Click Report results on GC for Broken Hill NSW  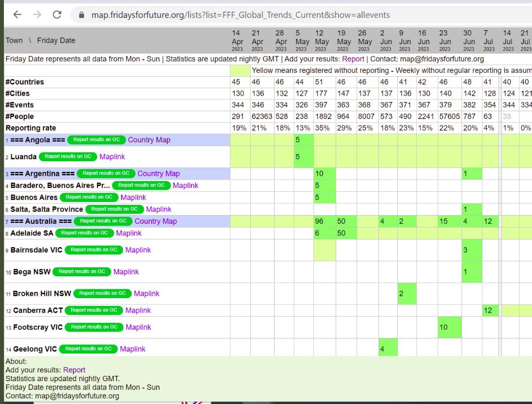point(103,293)
